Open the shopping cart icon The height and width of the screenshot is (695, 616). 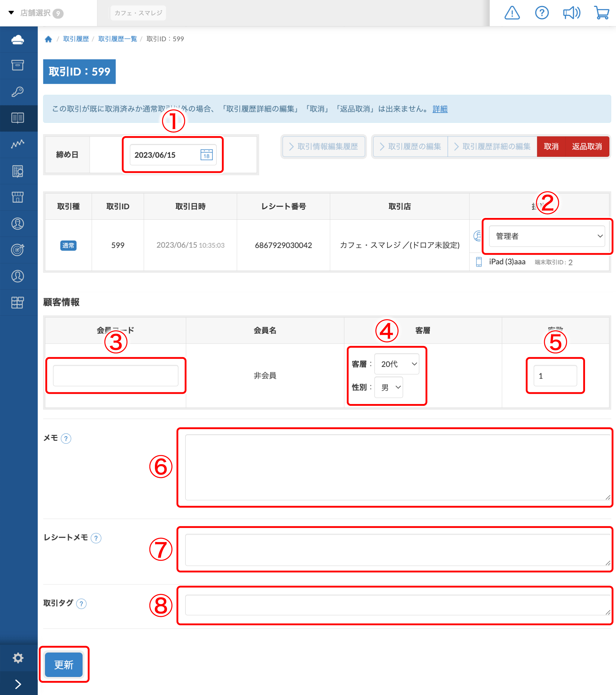coord(601,13)
